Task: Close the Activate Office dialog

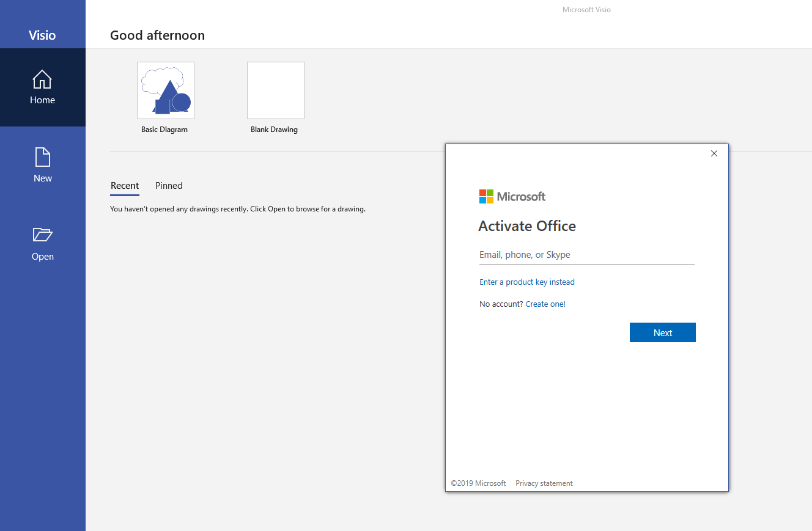Action: tap(714, 153)
